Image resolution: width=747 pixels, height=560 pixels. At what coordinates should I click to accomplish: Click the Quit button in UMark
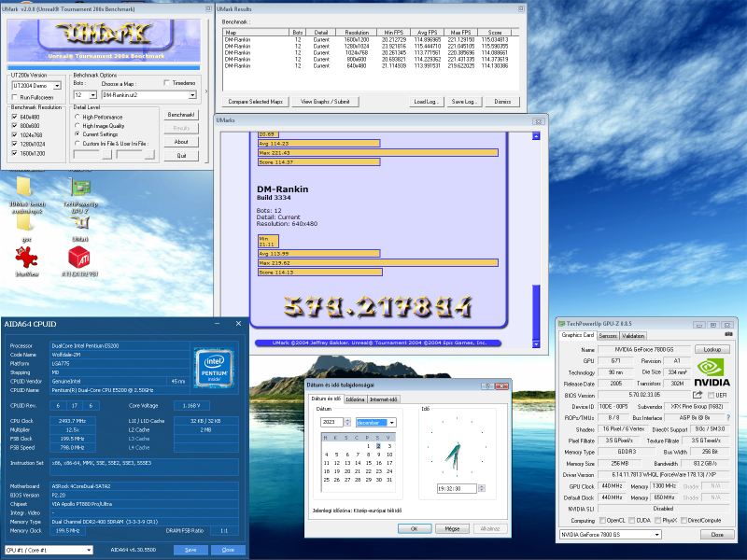click(181, 156)
